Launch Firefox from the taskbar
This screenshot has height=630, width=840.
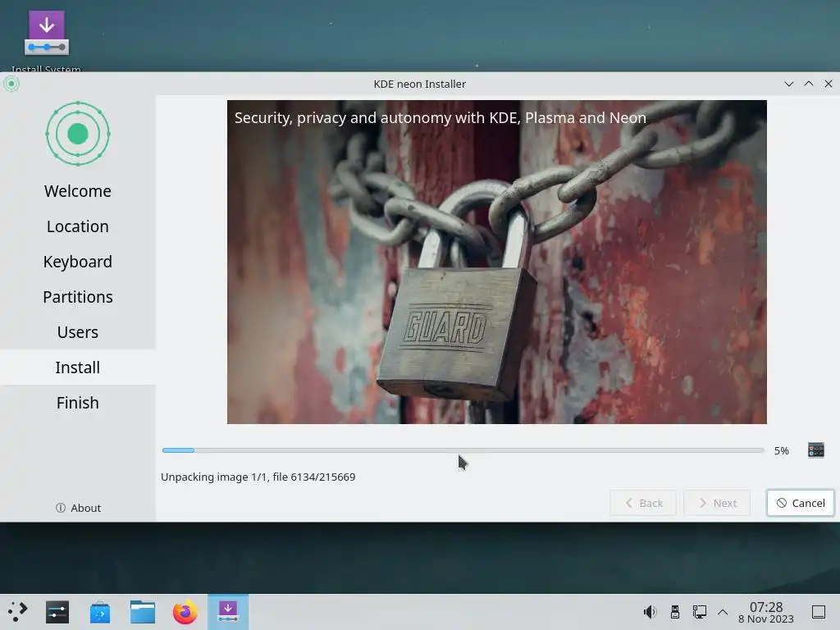pos(185,612)
